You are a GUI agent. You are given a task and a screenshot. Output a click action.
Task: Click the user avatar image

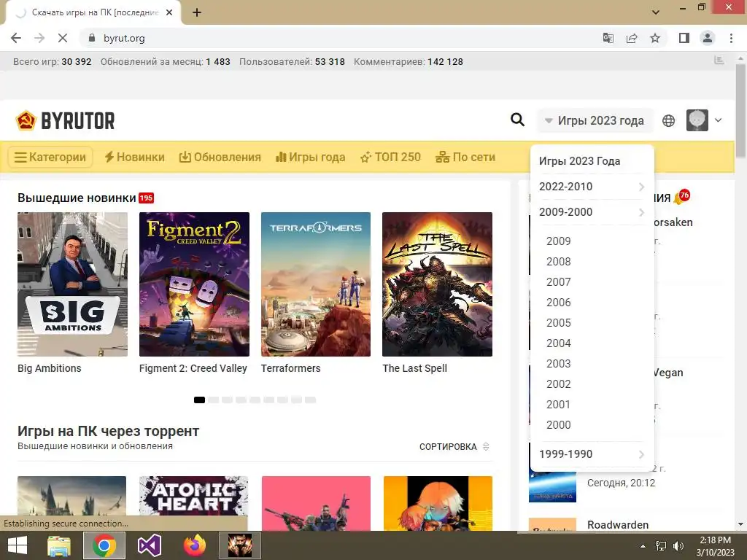point(697,120)
